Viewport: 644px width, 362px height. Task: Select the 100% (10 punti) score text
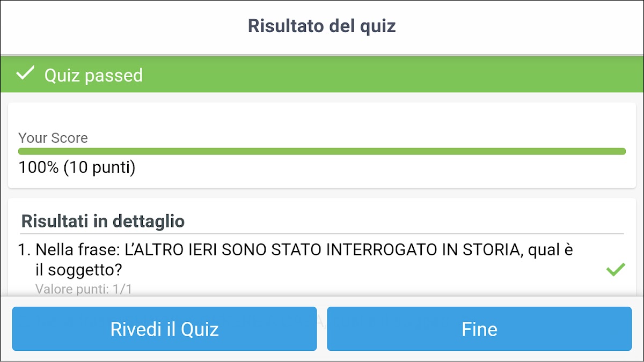pyautogui.click(x=77, y=167)
